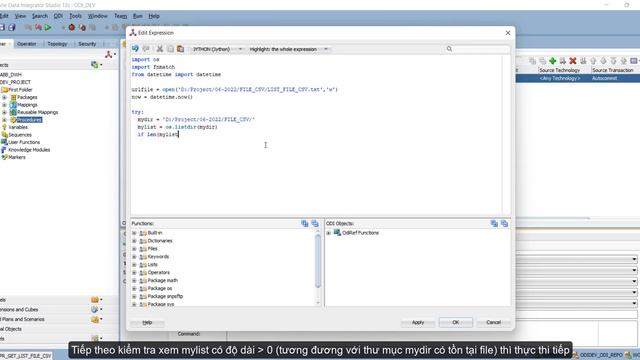The height and width of the screenshot is (360, 640).
Task: Select the Operators functions tree item
Action: tap(158, 273)
